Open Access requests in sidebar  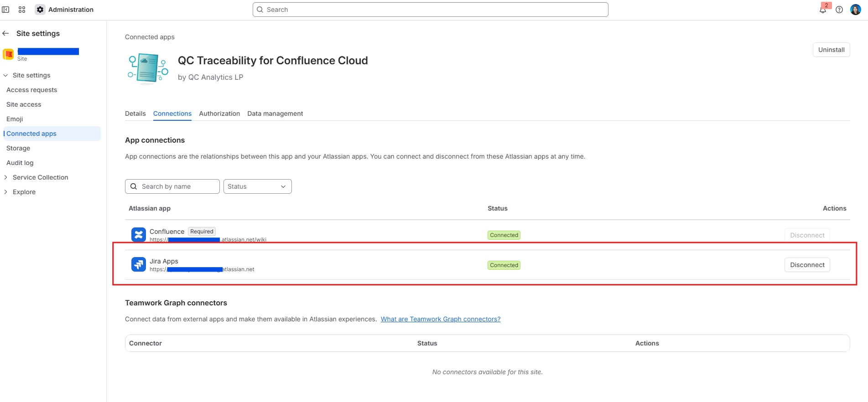(32, 90)
